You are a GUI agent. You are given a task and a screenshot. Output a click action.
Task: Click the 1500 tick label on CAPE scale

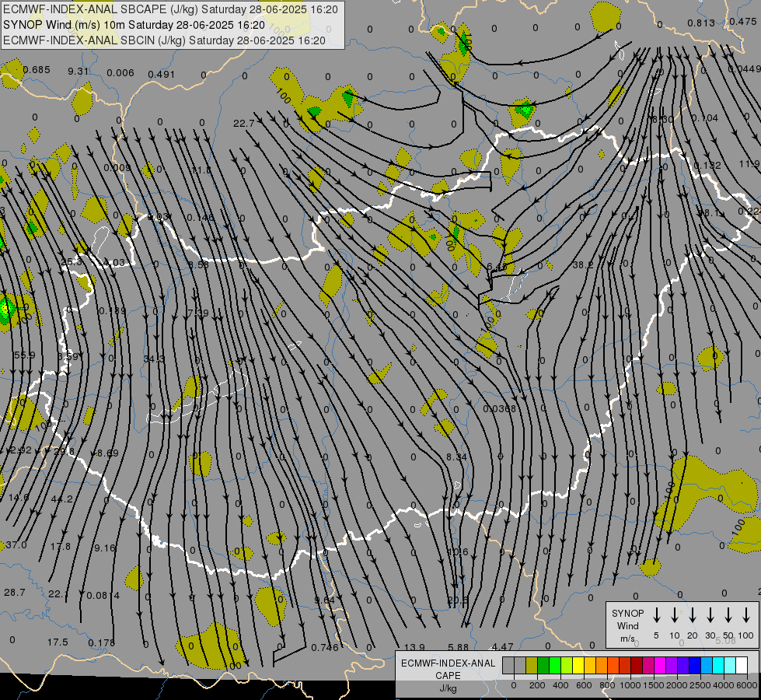[x=653, y=685]
